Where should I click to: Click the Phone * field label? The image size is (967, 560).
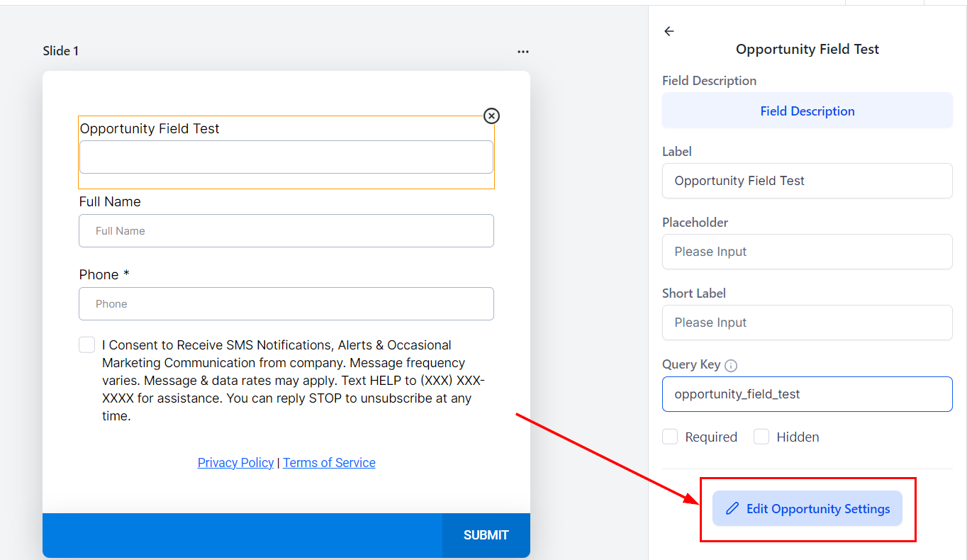pyautogui.click(x=104, y=274)
